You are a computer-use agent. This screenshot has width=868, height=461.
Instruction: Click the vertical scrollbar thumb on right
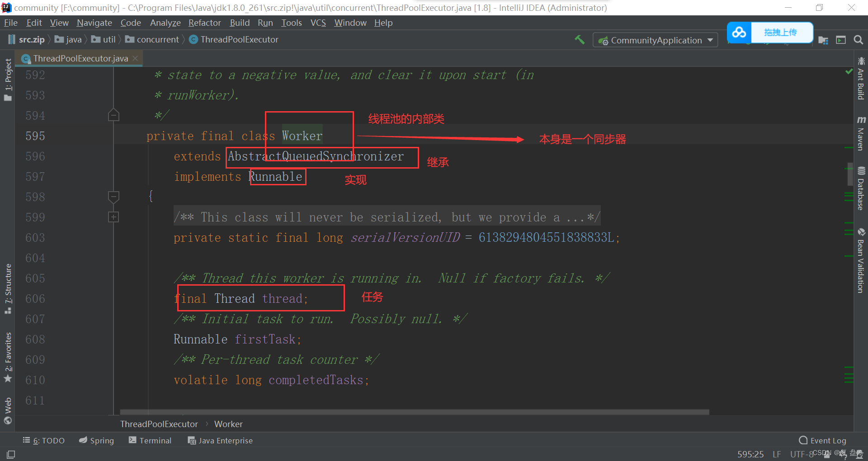click(850, 174)
